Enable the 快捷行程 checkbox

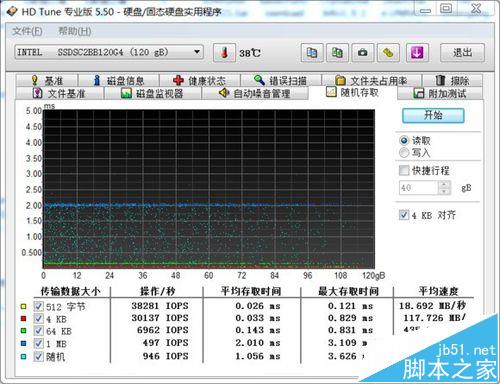tap(404, 170)
